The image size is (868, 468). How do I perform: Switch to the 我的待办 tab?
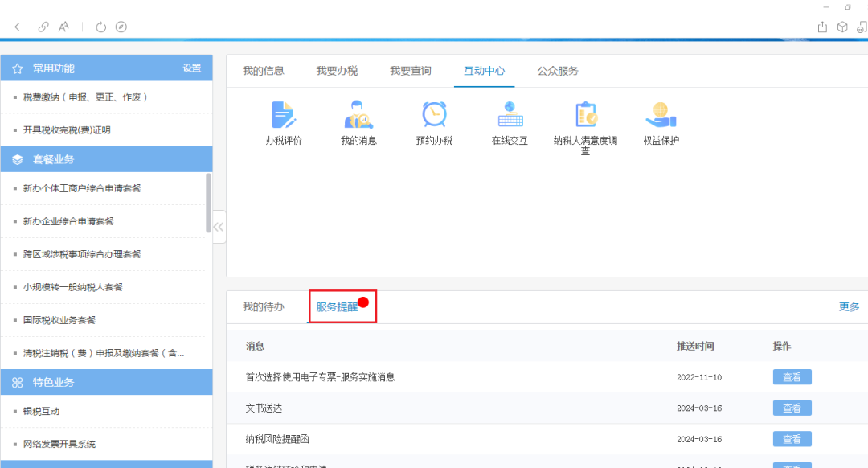point(264,306)
